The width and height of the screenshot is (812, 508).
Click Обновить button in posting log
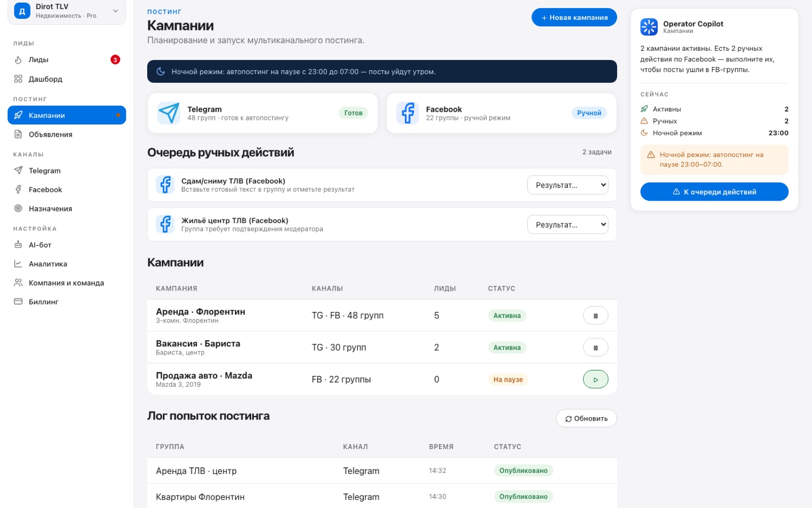[x=586, y=419]
